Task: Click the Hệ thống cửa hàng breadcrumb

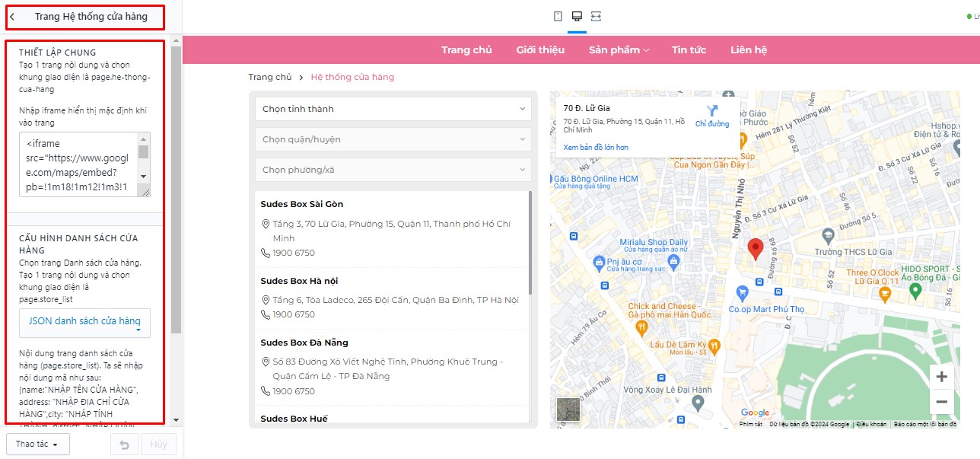Action: (x=352, y=77)
